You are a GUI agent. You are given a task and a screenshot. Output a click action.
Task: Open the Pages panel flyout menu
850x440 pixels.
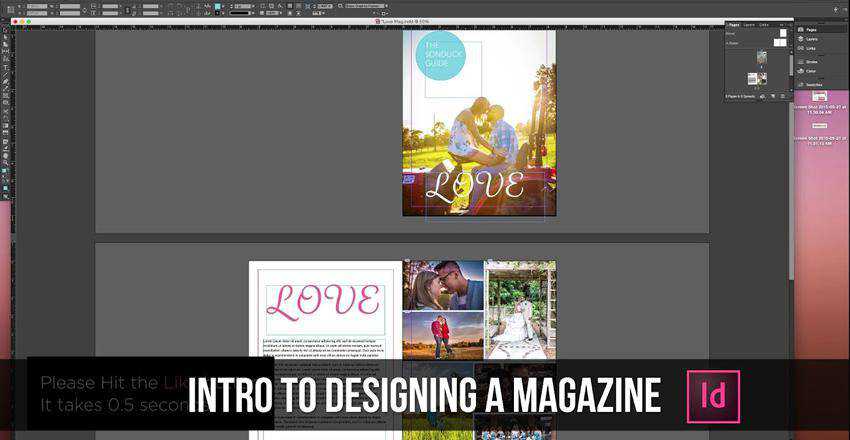pos(785,24)
